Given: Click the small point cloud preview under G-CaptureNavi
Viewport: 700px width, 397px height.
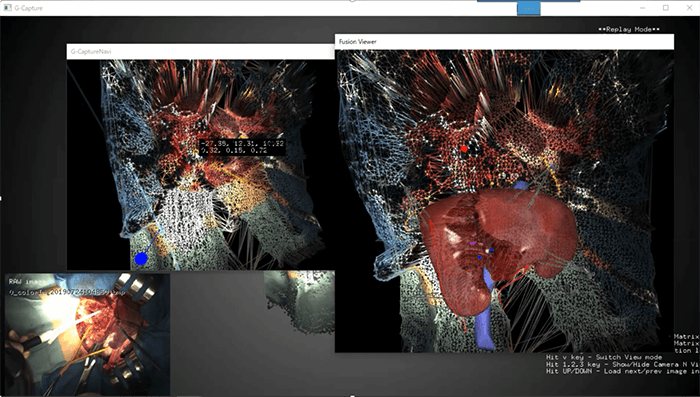Looking at the screenshot, I should tap(300, 301).
